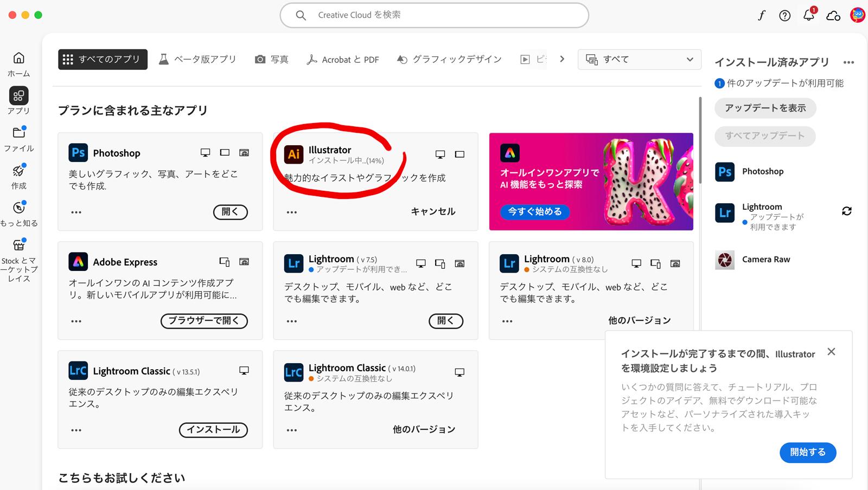Open Photoshop card more options menu
Viewport: 868px width, 490px height.
tap(76, 212)
